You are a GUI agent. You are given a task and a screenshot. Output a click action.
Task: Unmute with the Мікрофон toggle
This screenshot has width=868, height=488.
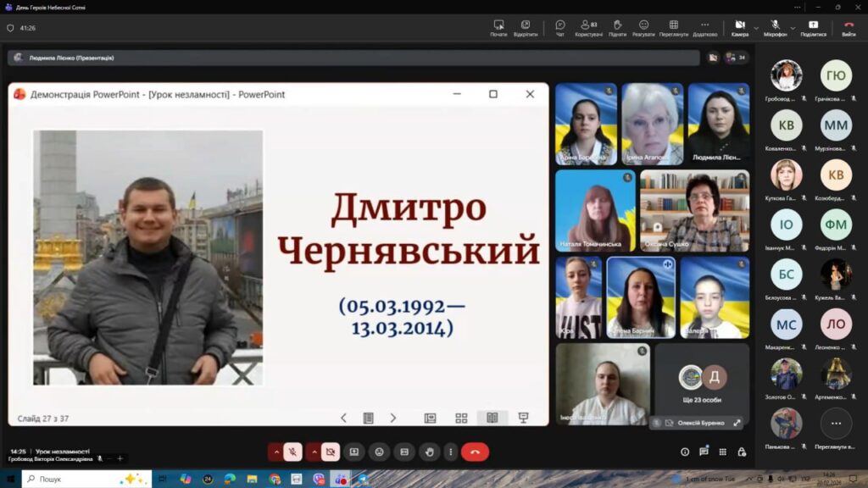point(775,28)
